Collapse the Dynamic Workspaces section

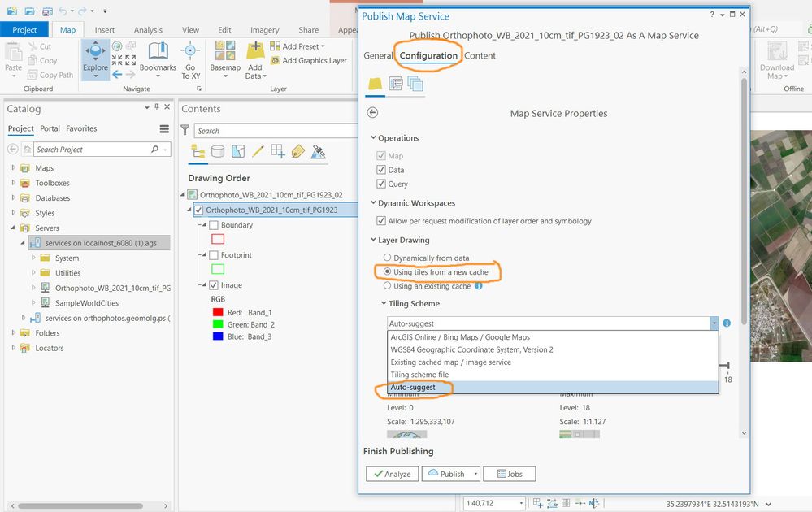[x=373, y=203]
